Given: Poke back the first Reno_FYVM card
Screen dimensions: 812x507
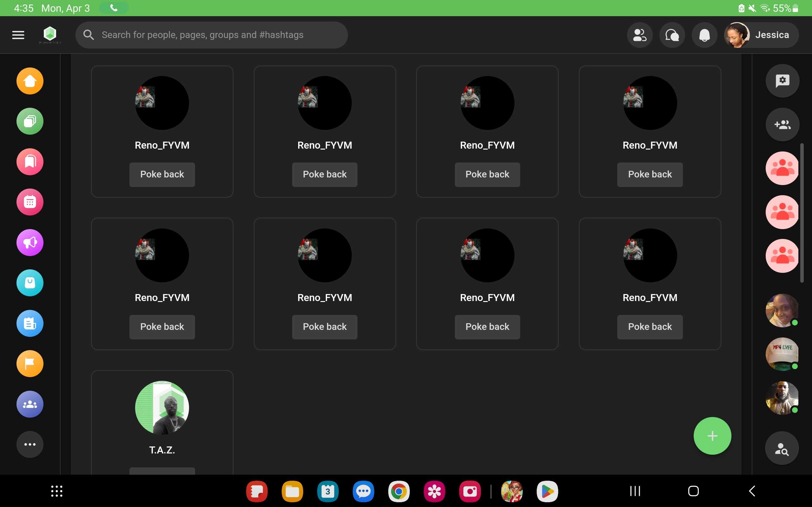Looking at the screenshot, I should click(162, 174).
